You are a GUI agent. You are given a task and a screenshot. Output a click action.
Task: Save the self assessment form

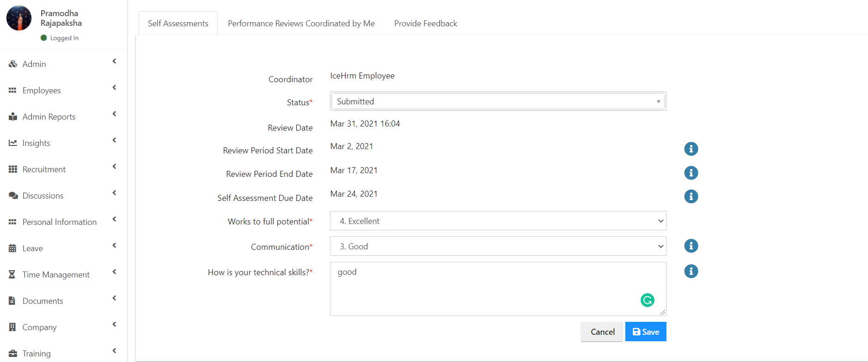coord(646,332)
